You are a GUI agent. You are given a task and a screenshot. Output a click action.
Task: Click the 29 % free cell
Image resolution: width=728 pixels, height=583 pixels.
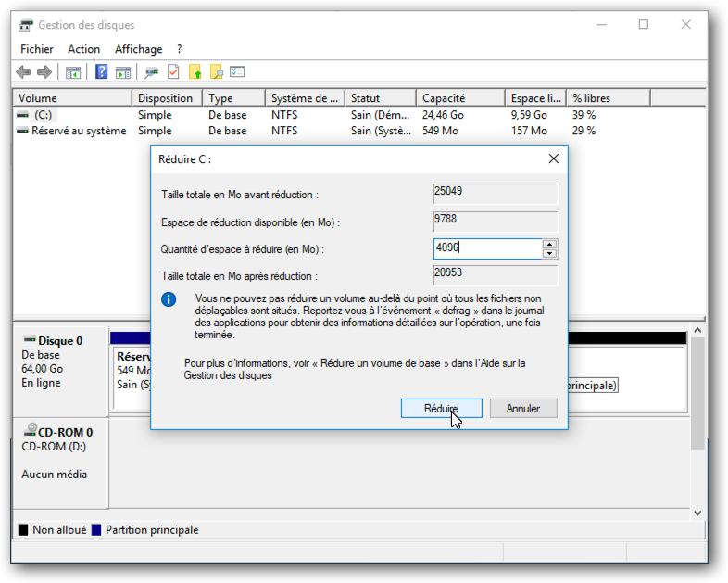point(584,131)
